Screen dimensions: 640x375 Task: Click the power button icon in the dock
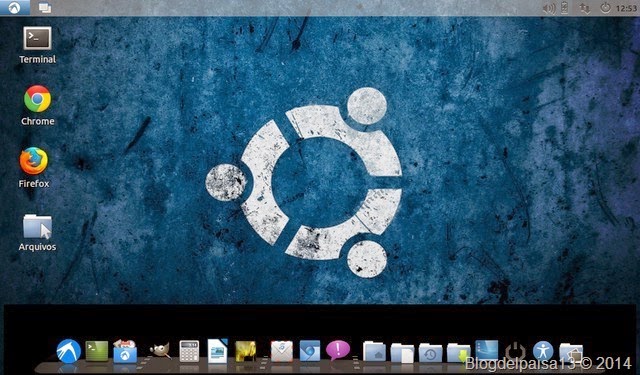(x=515, y=352)
